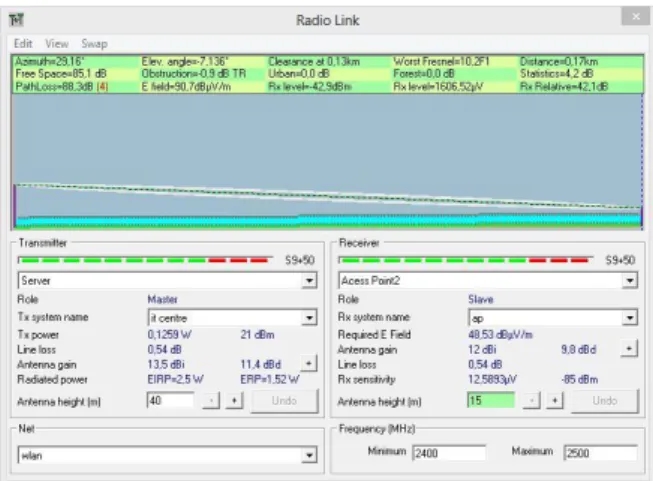This screenshot has height=481, width=653.
Task: Click the 'Free Space=85,1 dB' readout
Action: 61,74
